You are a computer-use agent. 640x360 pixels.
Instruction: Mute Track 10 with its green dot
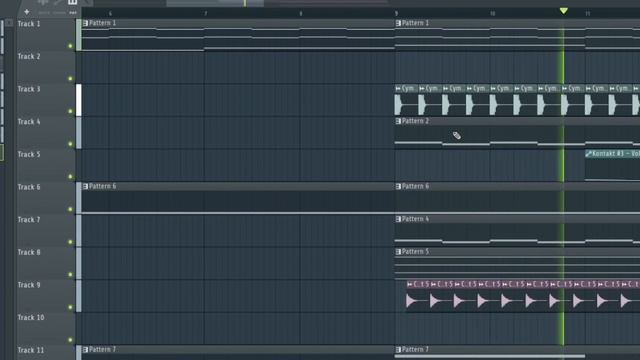click(x=70, y=340)
